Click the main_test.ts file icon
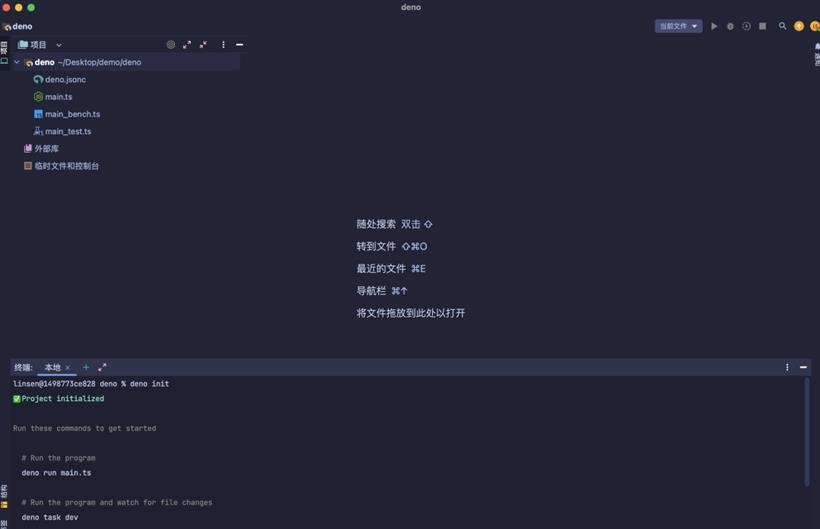The height and width of the screenshot is (529, 820). 38,131
